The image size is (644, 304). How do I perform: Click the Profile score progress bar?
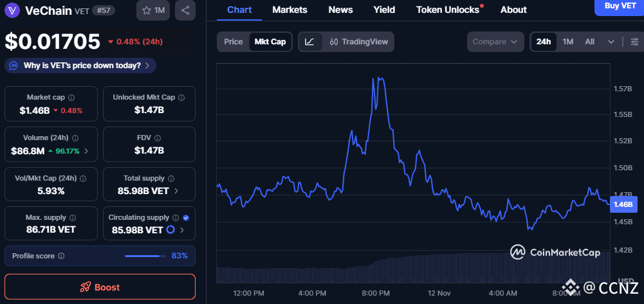pyautogui.click(x=145, y=256)
